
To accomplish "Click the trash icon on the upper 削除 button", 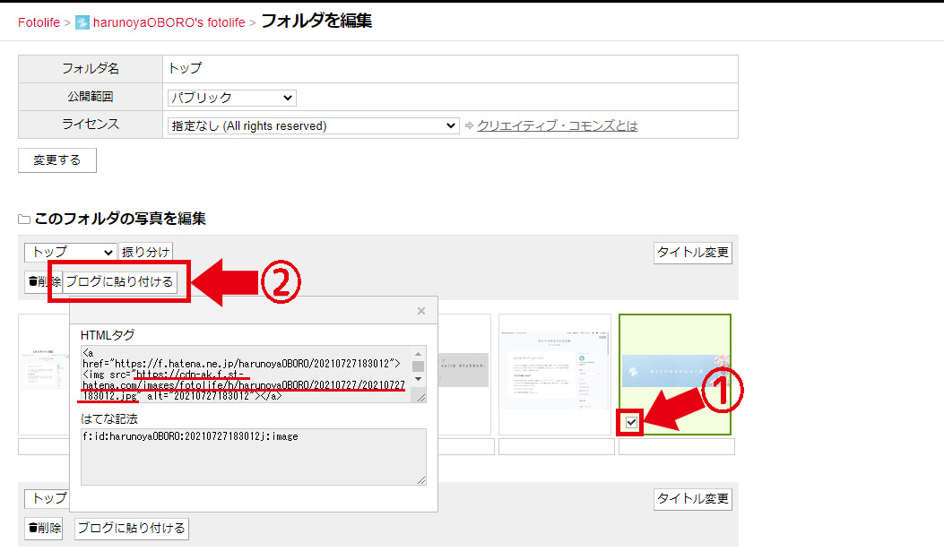I will click(33, 280).
